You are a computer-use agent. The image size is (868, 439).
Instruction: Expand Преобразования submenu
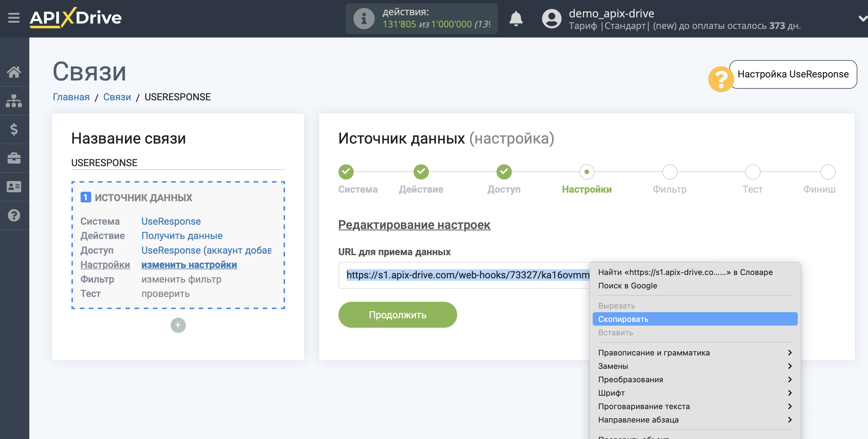click(x=695, y=380)
